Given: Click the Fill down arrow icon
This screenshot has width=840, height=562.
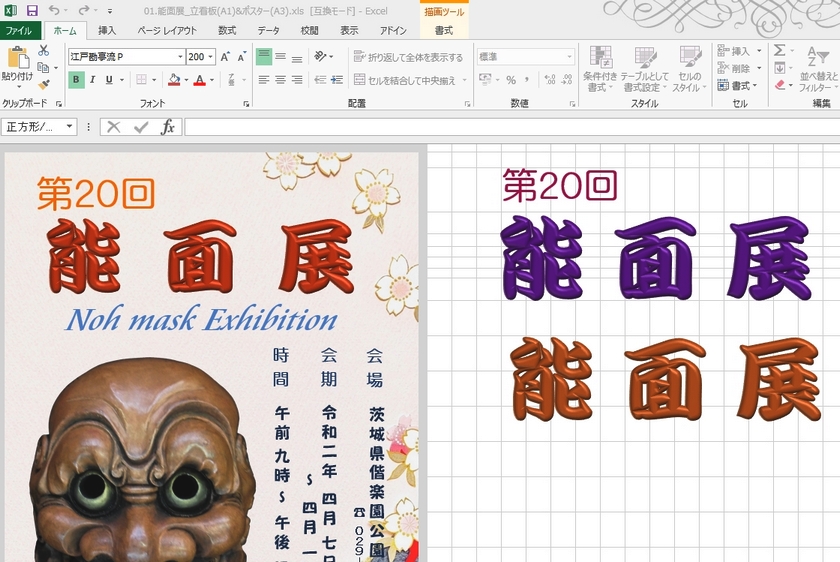Looking at the screenshot, I should [779, 68].
